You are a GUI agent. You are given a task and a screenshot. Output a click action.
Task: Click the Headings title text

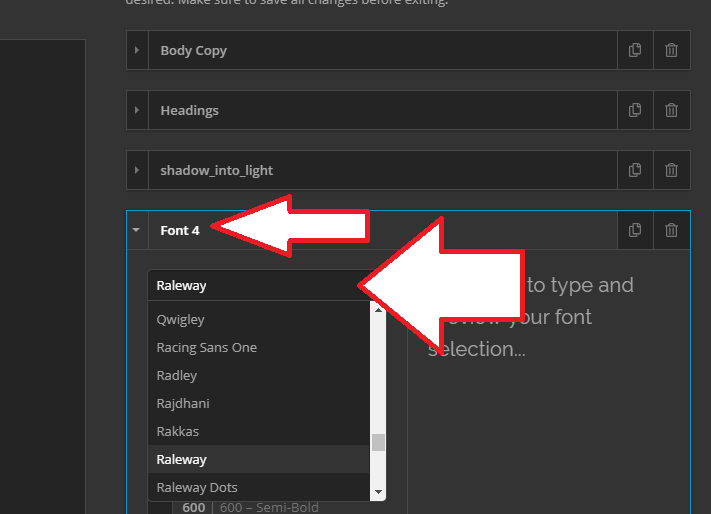pyautogui.click(x=190, y=111)
